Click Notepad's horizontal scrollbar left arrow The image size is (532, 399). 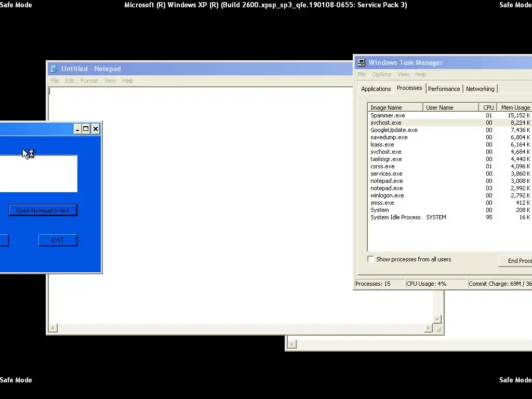53,328
